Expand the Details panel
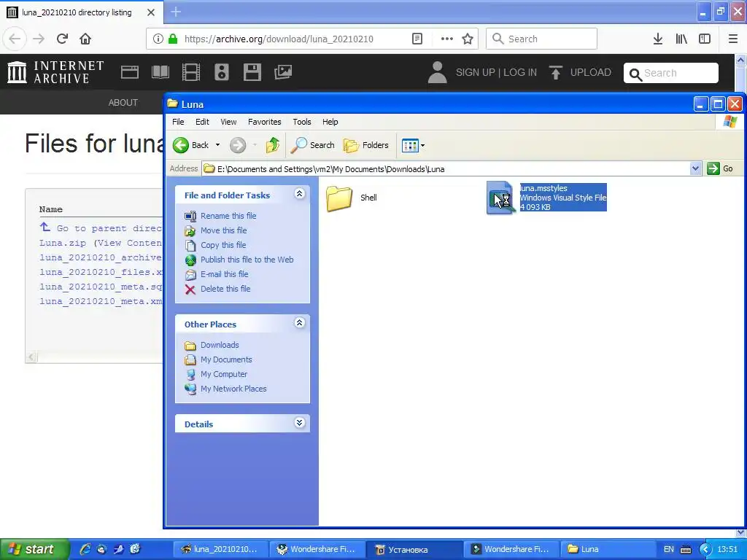The image size is (747, 560). click(x=300, y=423)
